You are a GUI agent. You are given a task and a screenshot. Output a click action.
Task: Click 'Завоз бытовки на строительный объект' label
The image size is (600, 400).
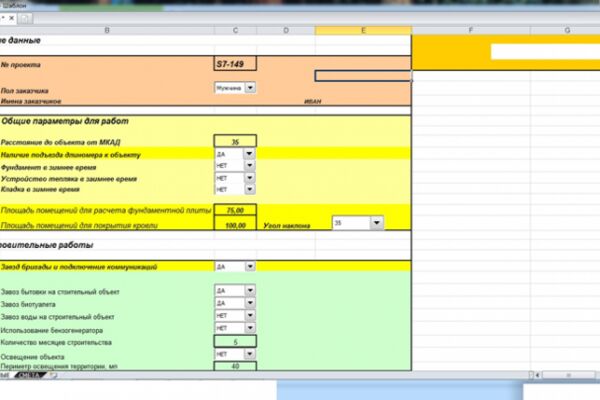click(x=60, y=292)
